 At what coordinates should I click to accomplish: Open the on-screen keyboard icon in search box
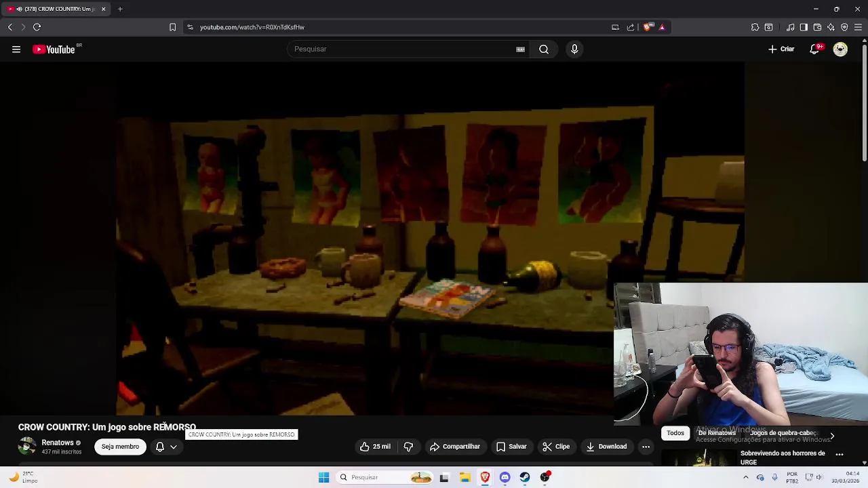520,49
